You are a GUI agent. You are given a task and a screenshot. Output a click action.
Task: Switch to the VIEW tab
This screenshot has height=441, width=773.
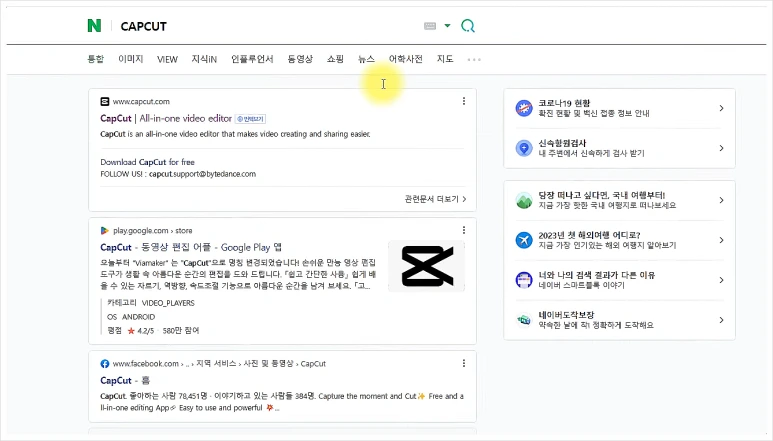167,59
